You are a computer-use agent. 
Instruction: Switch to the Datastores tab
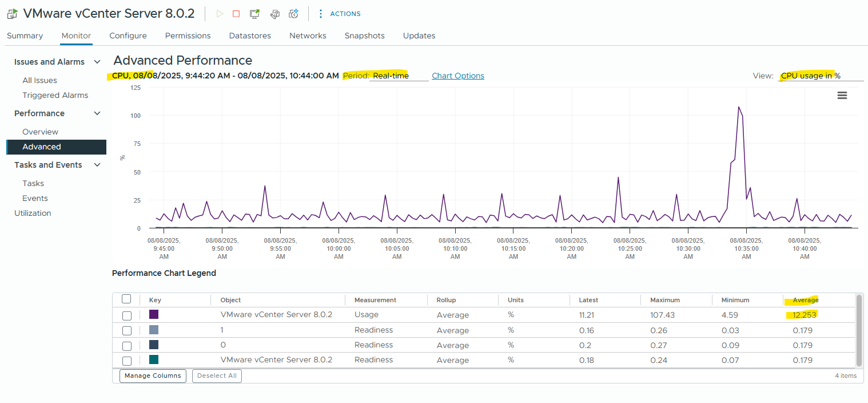coord(250,35)
